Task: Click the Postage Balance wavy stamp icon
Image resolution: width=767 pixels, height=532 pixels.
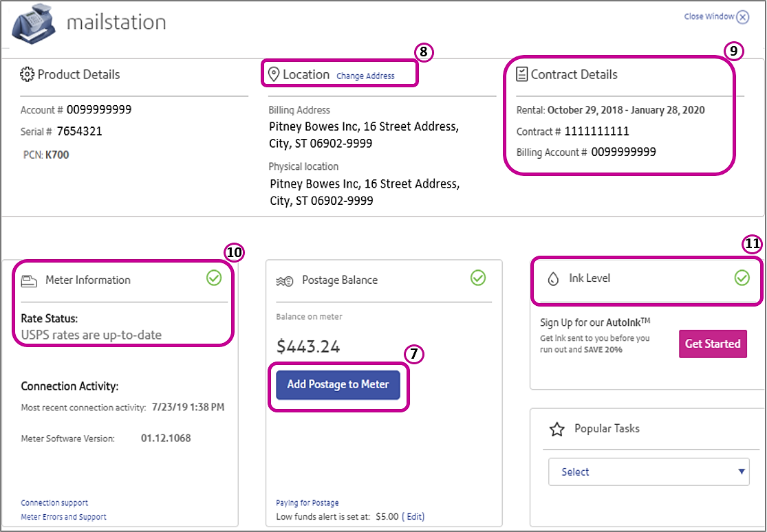Action: tap(285, 281)
